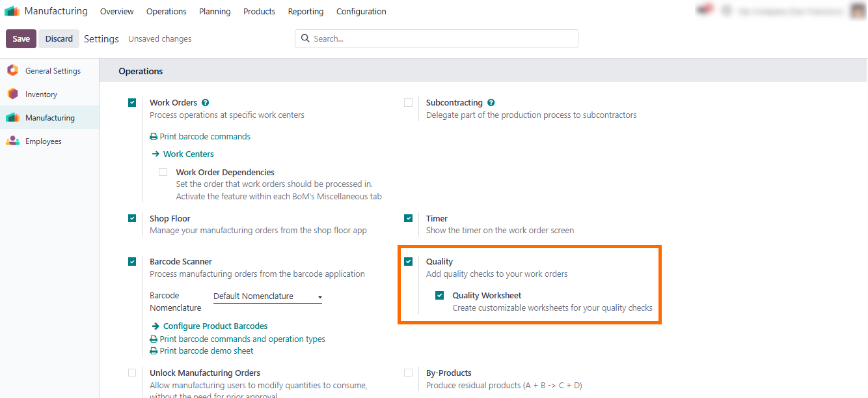Uncheck the Quality Worksheet checkbox
The image size is (868, 398).
click(439, 296)
